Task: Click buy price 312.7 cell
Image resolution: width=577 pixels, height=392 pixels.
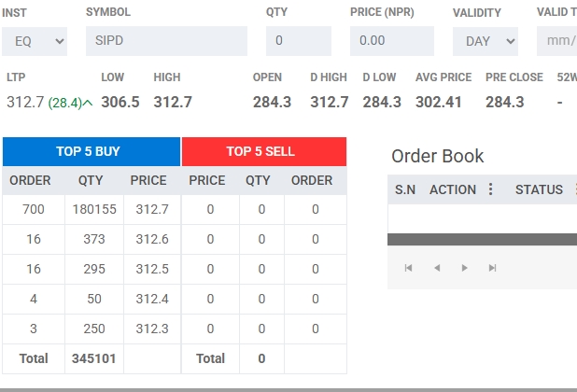Action: [x=152, y=209]
